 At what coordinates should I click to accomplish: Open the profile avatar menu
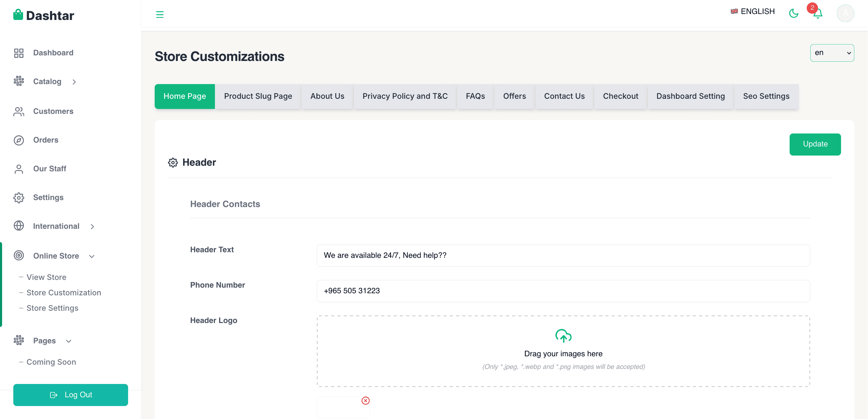point(845,13)
